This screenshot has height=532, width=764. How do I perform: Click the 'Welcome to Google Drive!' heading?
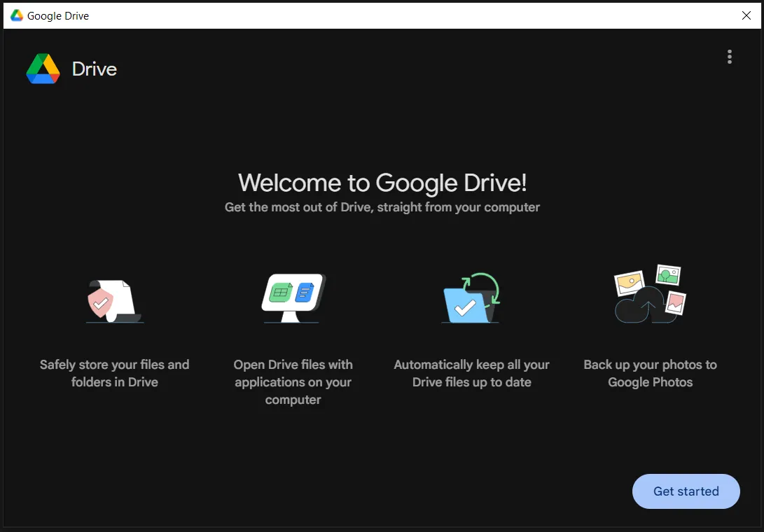[382, 183]
